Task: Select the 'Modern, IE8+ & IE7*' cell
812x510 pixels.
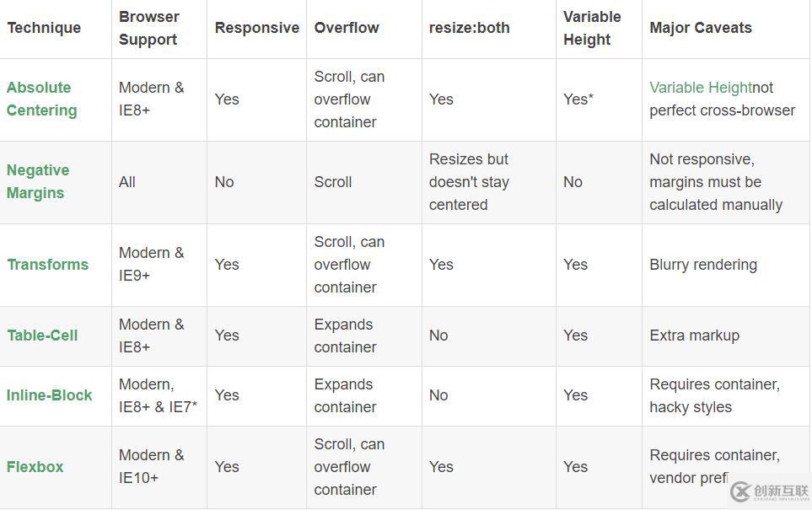Action: [x=158, y=395]
